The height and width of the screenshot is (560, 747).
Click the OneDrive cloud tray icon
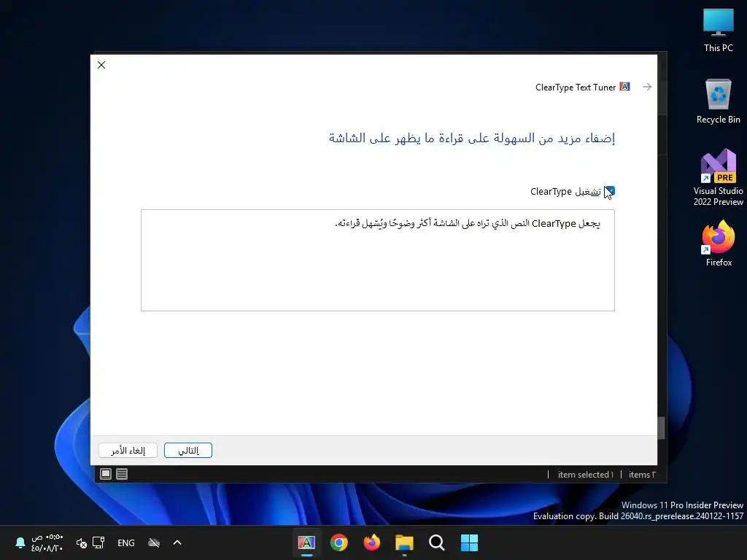click(x=154, y=542)
